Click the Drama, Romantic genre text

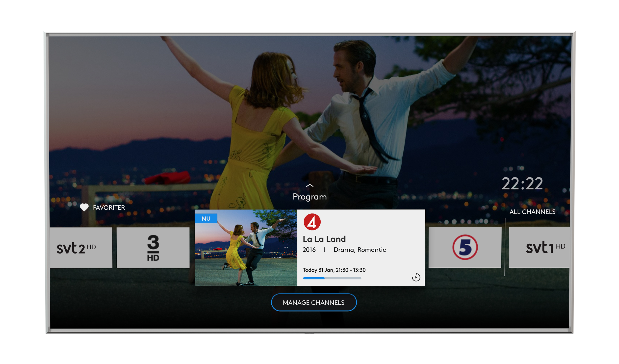point(360,250)
